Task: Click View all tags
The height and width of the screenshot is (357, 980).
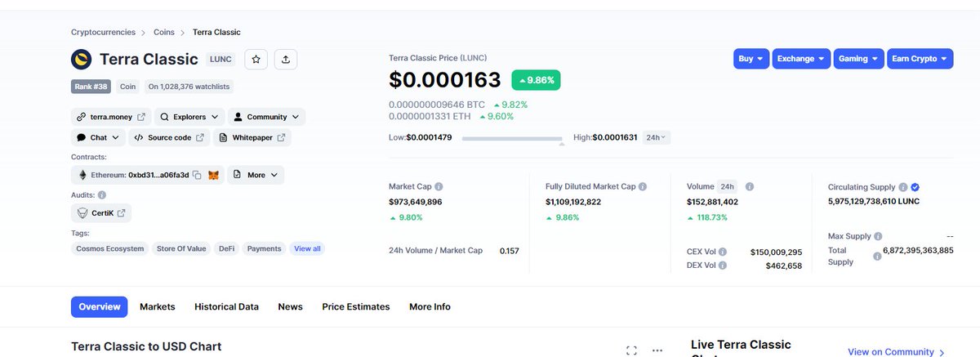Action: (x=307, y=248)
